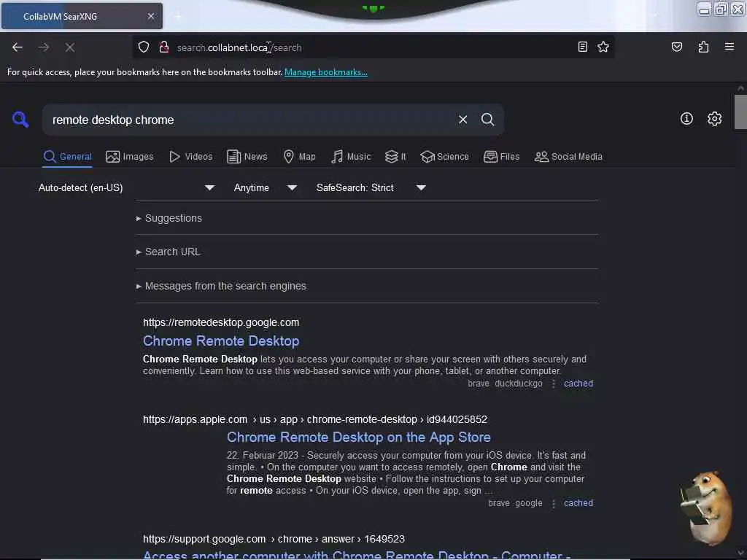
Task: Open support.google.com answer result link
Action: (x=357, y=555)
